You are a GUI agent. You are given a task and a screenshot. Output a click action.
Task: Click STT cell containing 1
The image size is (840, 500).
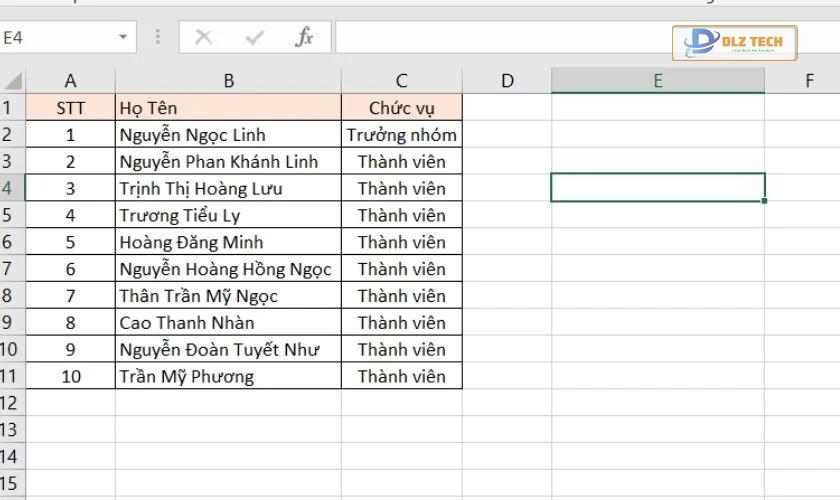click(x=70, y=134)
